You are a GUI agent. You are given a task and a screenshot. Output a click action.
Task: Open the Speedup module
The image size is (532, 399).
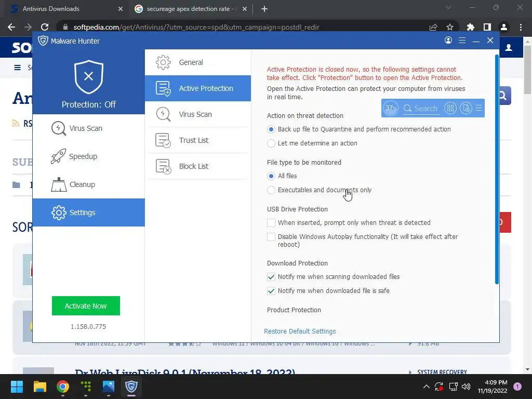(88, 156)
